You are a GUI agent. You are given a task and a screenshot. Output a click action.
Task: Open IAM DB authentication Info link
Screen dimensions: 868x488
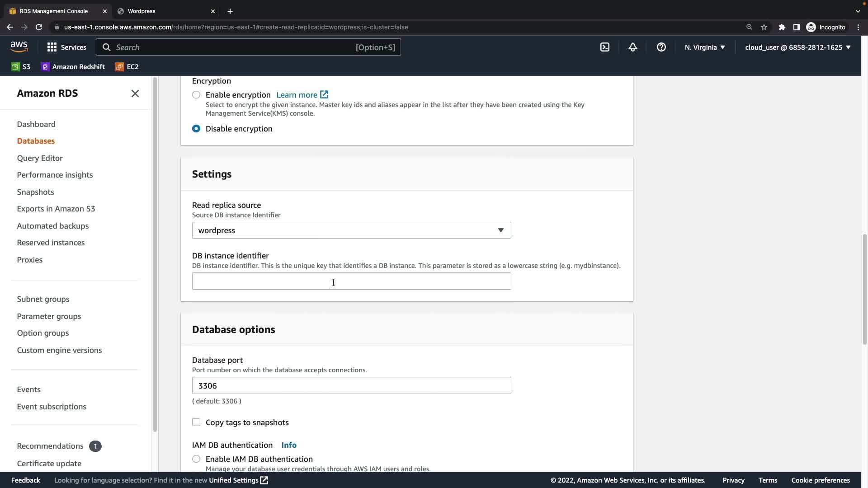289,445
